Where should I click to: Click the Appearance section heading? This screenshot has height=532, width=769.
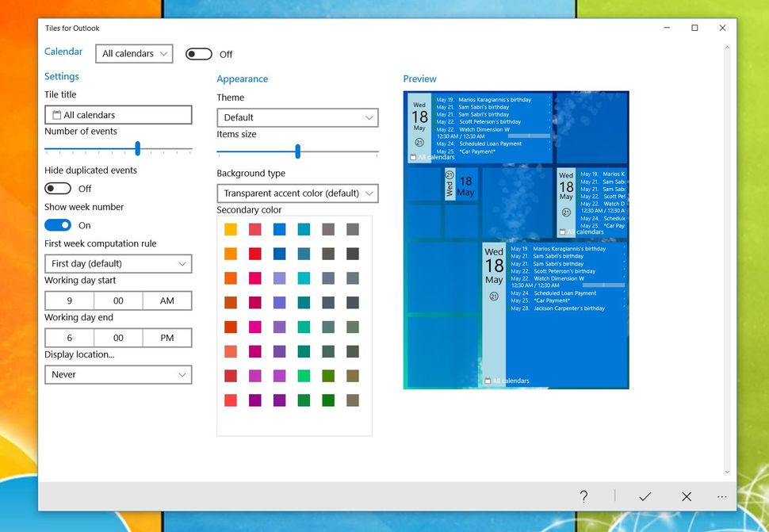[243, 78]
